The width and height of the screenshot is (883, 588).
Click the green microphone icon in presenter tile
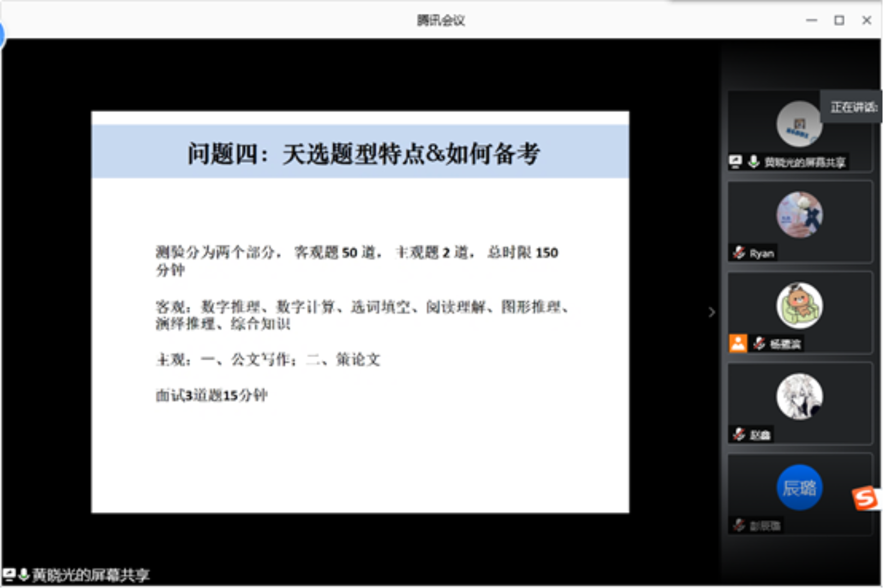[x=753, y=162]
